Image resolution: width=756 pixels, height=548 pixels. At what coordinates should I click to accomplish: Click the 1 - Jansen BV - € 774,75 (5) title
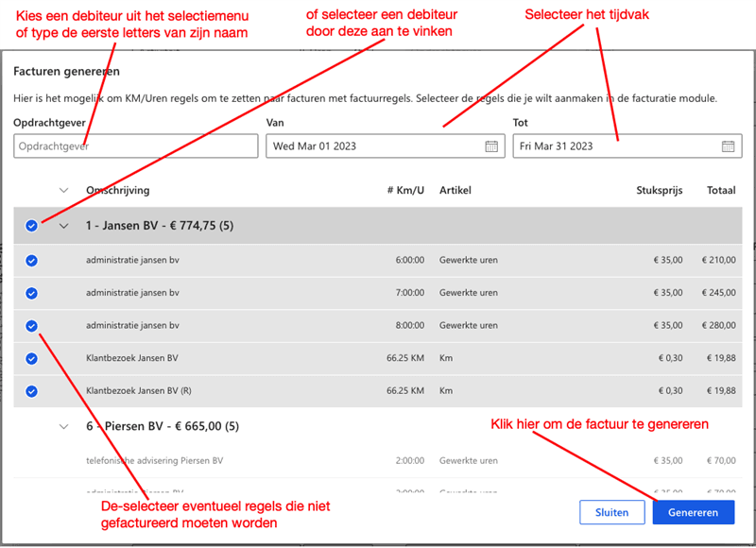click(160, 226)
